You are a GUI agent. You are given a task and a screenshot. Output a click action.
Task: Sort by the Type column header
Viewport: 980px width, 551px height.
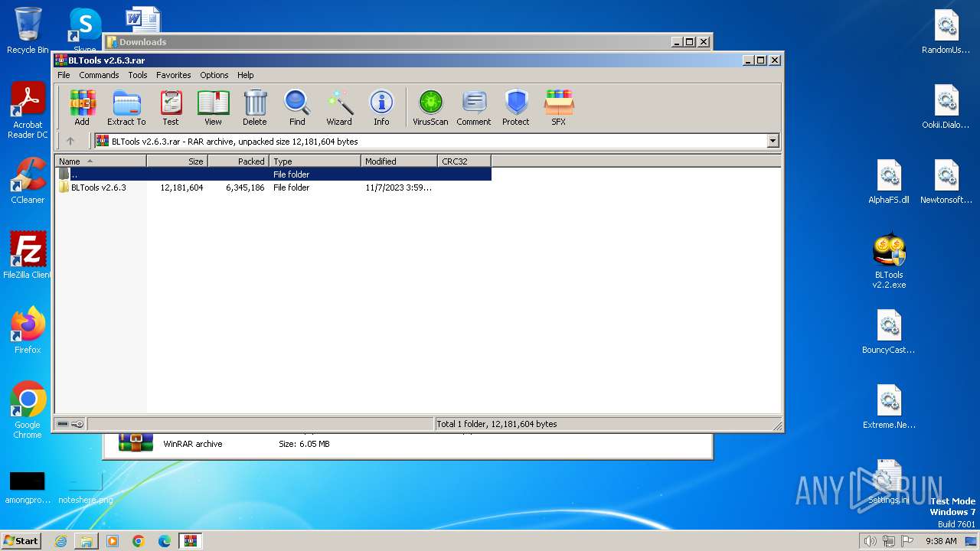click(x=315, y=161)
